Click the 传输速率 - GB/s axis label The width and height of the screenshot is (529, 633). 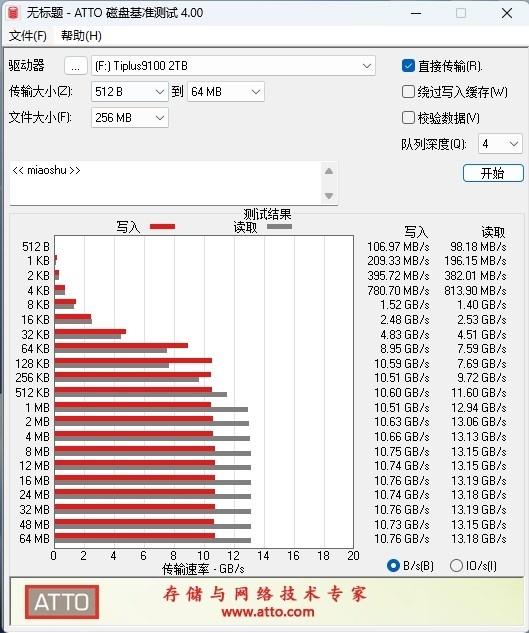203,569
